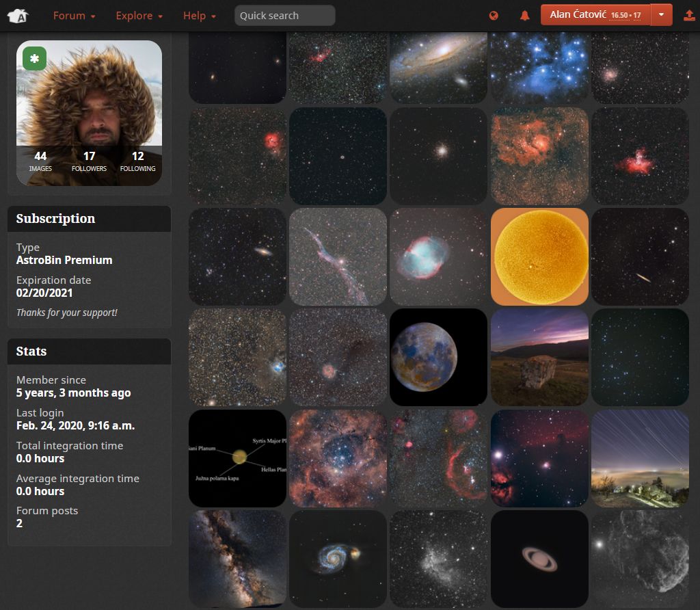Open the Saturn planet thumbnail
Viewport: 700px width, 610px height.
tap(539, 558)
